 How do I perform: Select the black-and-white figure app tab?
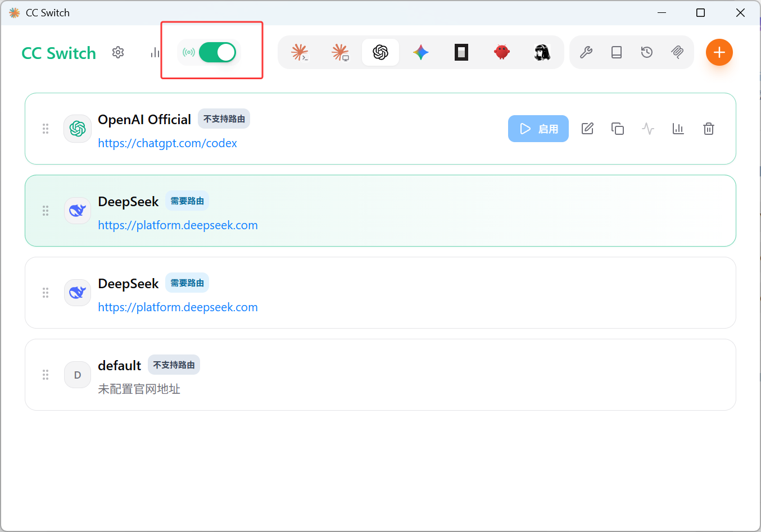pyautogui.click(x=542, y=52)
